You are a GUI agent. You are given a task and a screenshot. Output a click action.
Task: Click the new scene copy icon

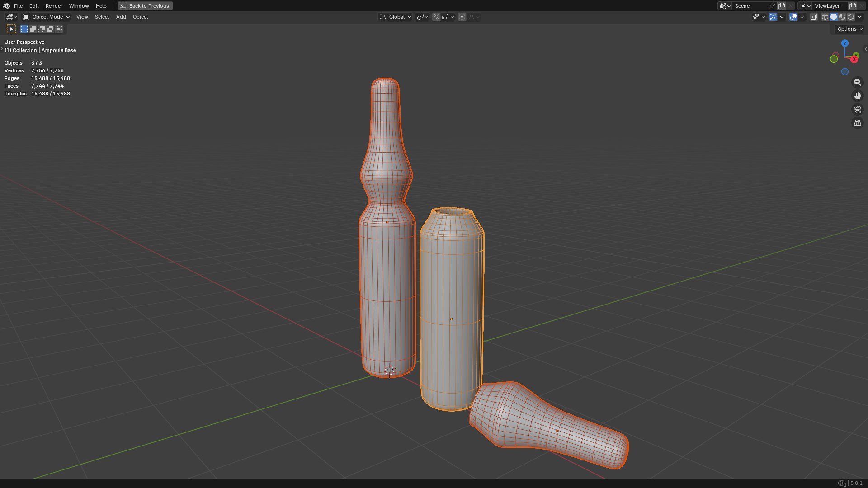782,6
